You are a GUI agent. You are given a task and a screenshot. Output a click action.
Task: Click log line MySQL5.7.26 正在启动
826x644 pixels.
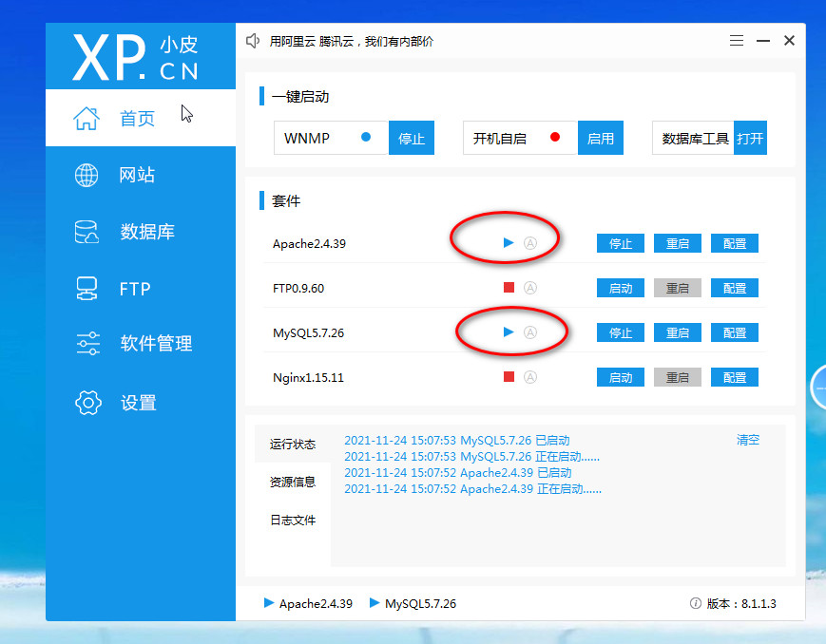point(472,456)
